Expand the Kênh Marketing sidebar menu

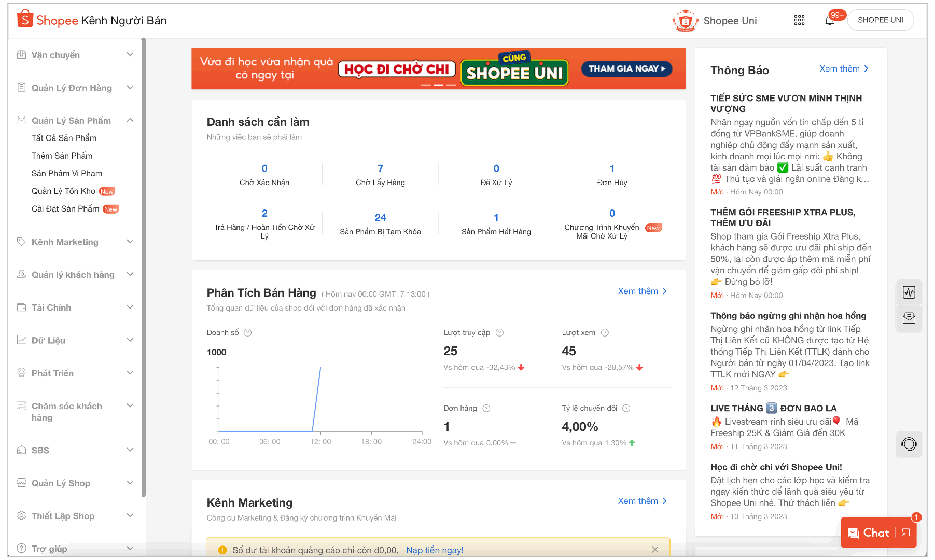[x=130, y=242]
